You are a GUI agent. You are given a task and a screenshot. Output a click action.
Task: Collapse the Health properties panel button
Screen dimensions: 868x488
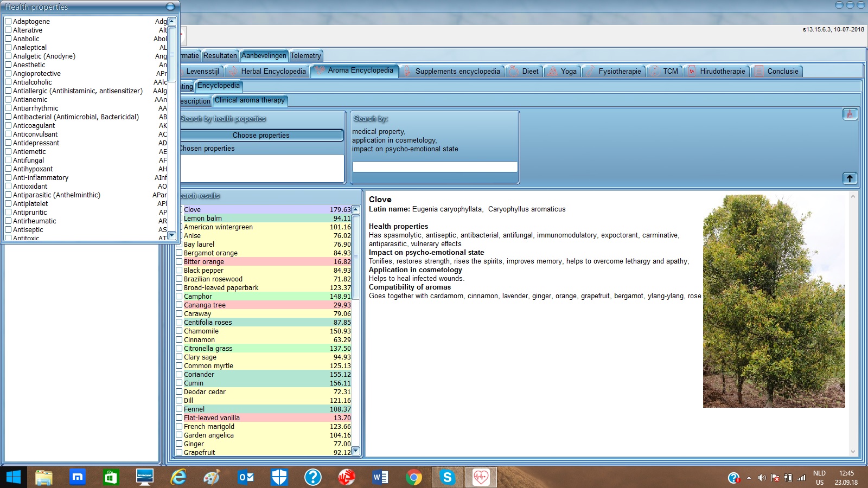[x=170, y=7]
